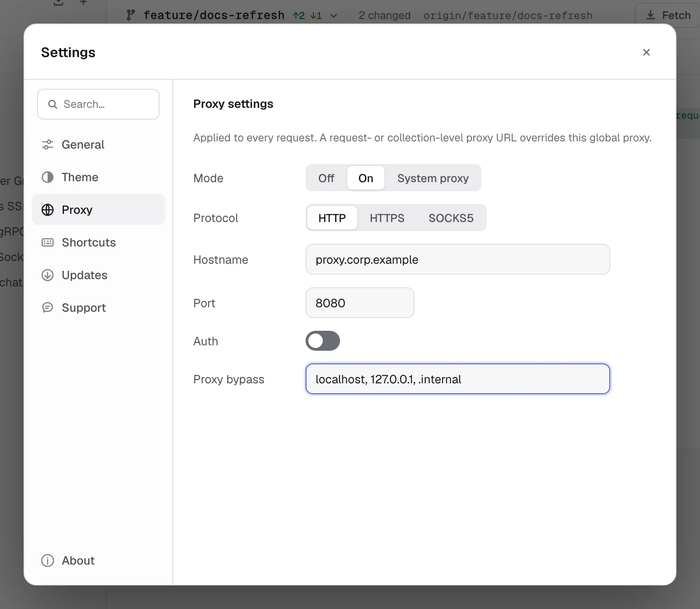Click the 'Proxy settings' heading

click(x=233, y=104)
